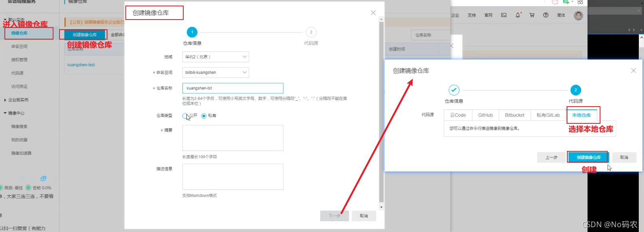Viewport: 644px width, 232px height.
Task: Open 命名空间 in the sidebar
Action: [20, 46]
